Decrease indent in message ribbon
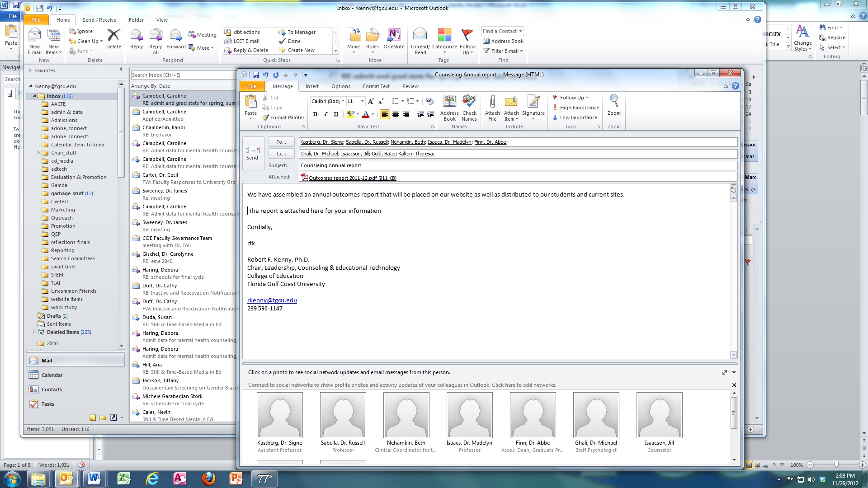Image resolution: width=868 pixels, height=488 pixels. click(x=420, y=114)
